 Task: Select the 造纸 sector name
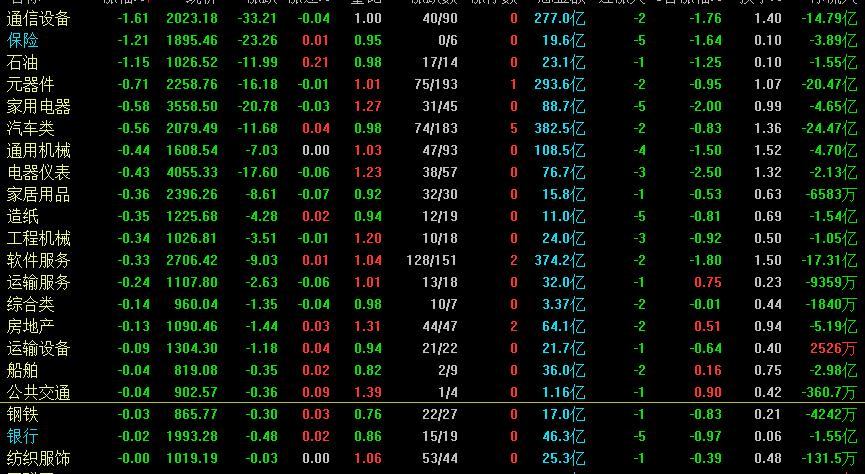[x=23, y=216]
